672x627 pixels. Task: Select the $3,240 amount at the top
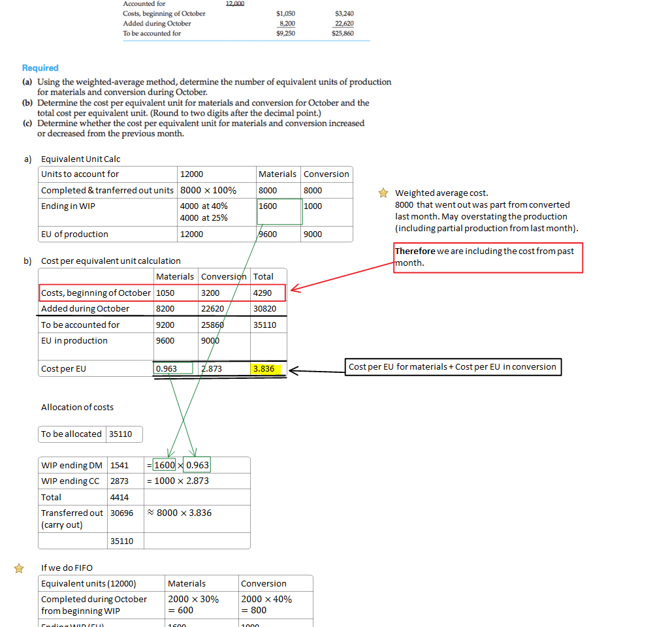pos(345,13)
